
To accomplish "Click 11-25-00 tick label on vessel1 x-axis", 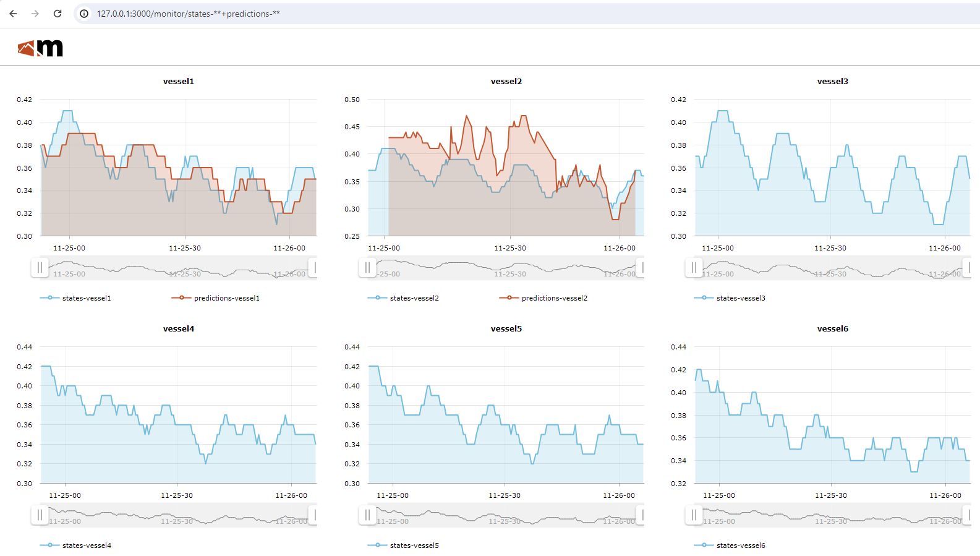I will click(69, 248).
